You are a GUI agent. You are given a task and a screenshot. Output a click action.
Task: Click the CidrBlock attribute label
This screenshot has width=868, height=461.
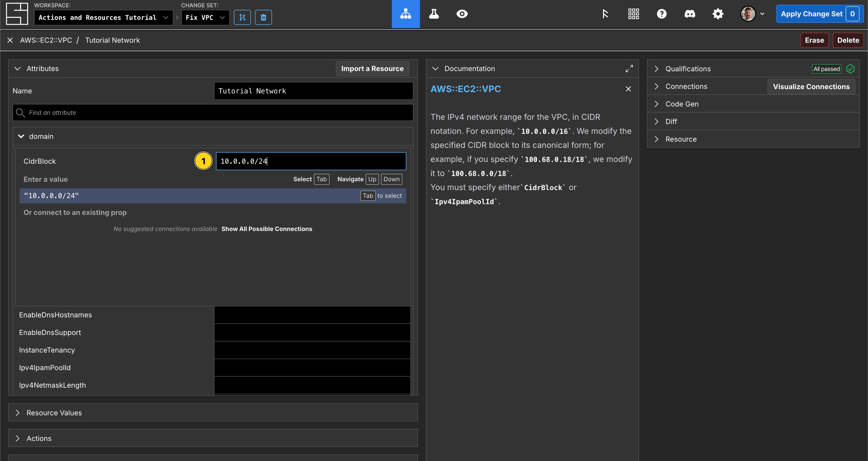point(40,161)
